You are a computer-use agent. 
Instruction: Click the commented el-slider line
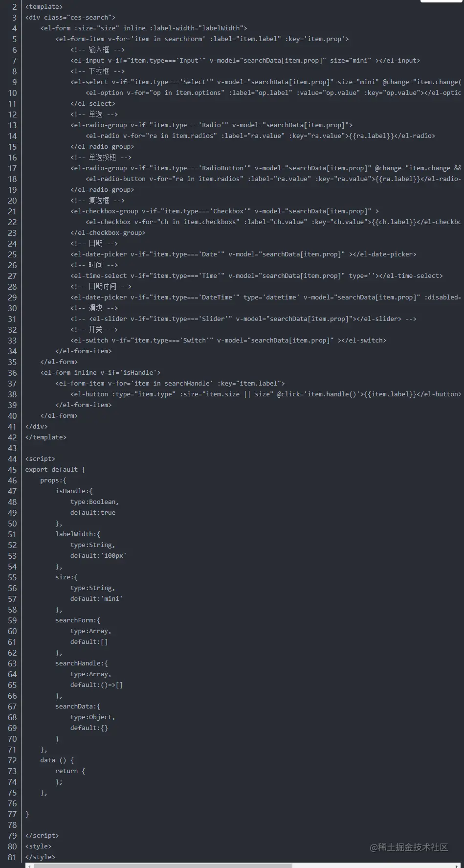pos(243,319)
